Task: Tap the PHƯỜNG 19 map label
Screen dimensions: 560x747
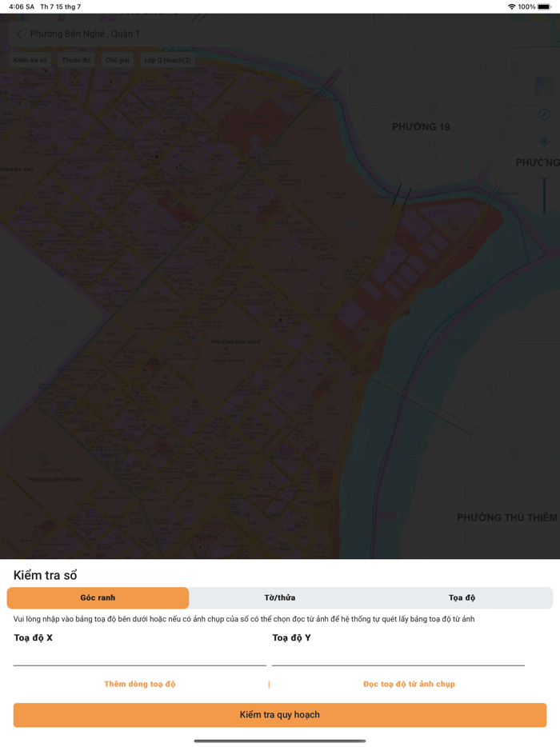Action: coord(421,126)
